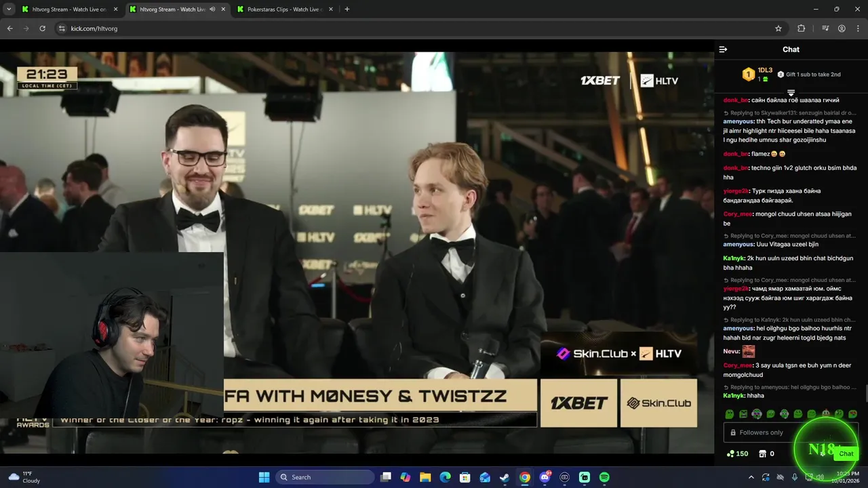
Task: Reload the kick.com page
Action: coord(42,28)
